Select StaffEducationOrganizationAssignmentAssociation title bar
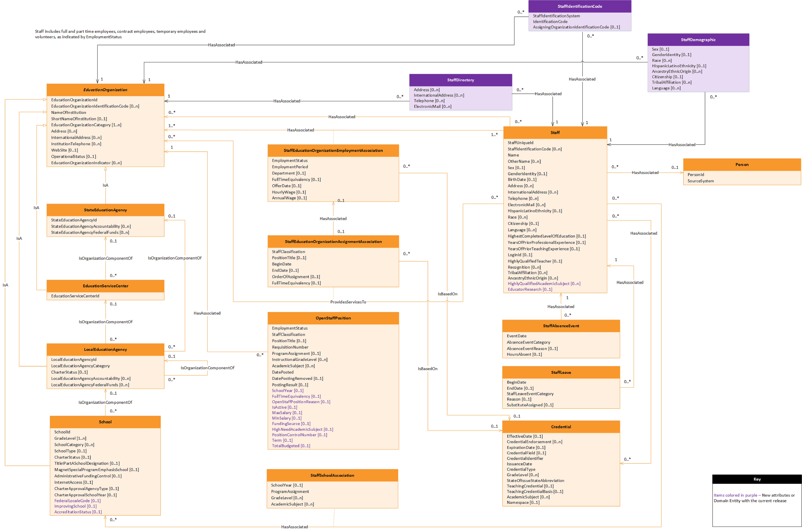The image size is (802, 532). pos(333,242)
